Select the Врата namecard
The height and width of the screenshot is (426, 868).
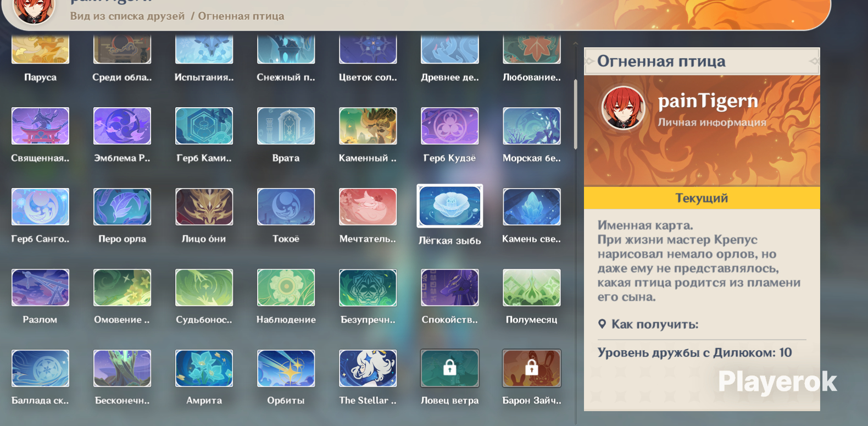pyautogui.click(x=286, y=126)
